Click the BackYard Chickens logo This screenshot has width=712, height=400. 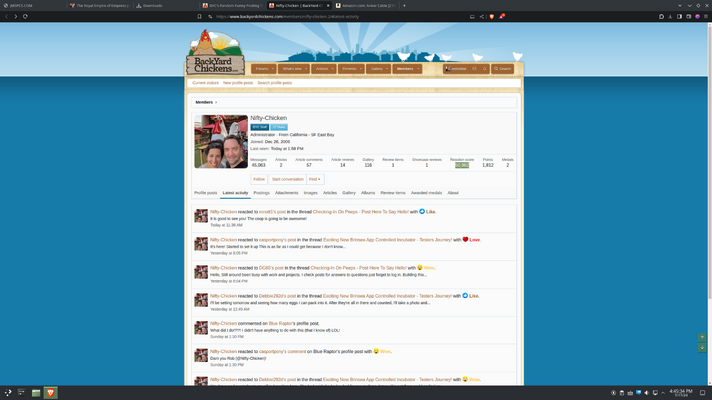point(215,52)
